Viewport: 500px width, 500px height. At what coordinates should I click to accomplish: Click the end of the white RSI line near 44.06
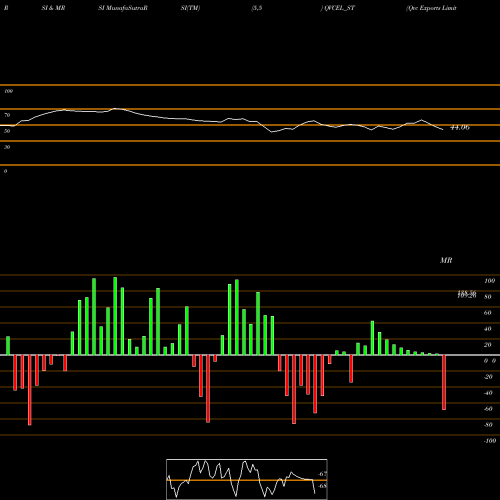click(443, 129)
